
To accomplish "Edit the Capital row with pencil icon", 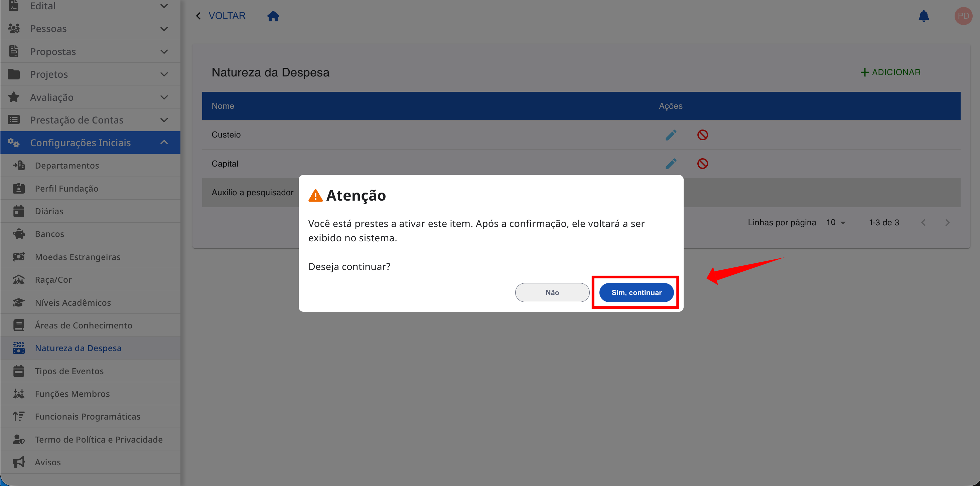I will pyautogui.click(x=671, y=164).
